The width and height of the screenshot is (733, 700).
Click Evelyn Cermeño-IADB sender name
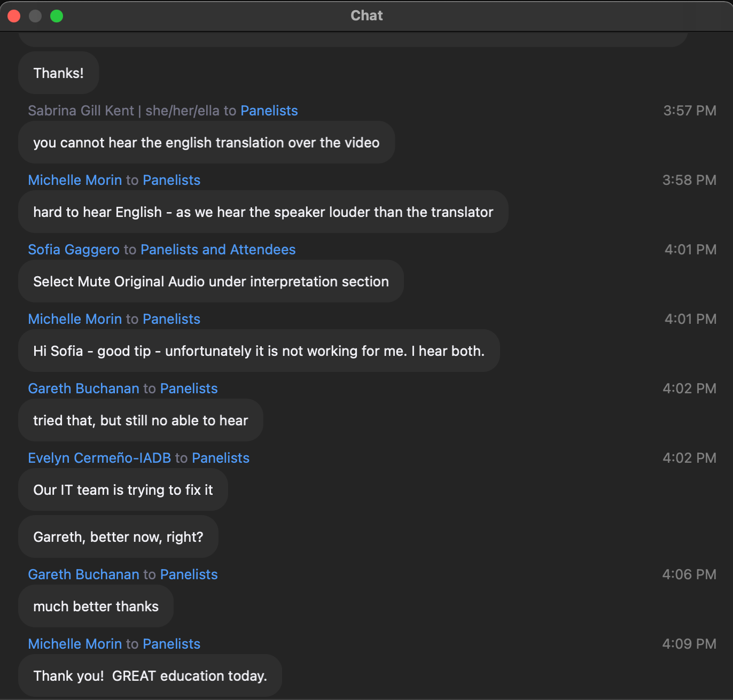[x=99, y=458]
